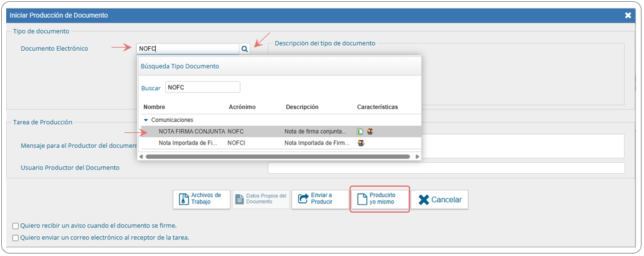Click the file icon on Producirlo yo mismo
The width and height of the screenshot is (644, 256).
pos(361,200)
